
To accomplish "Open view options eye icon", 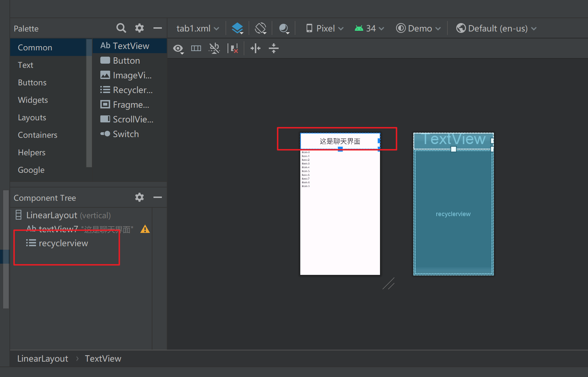I will 178,49.
